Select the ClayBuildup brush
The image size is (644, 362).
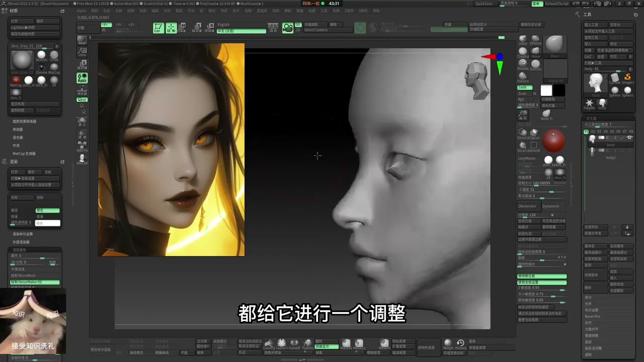pyautogui.click(x=523, y=52)
